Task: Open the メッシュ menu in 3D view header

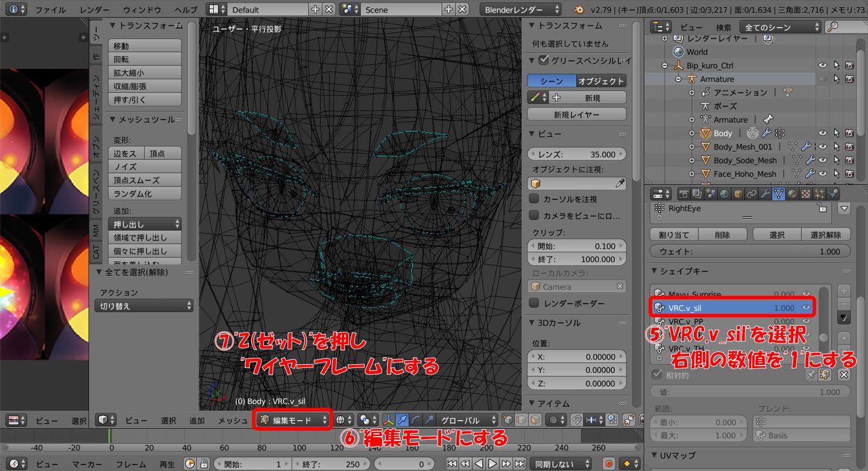Action: (x=233, y=420)
